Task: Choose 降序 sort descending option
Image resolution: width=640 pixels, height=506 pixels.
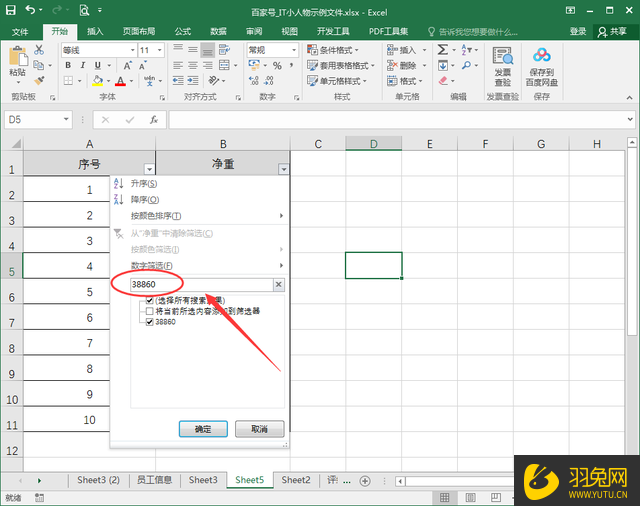Action: [x=145, y=200]
